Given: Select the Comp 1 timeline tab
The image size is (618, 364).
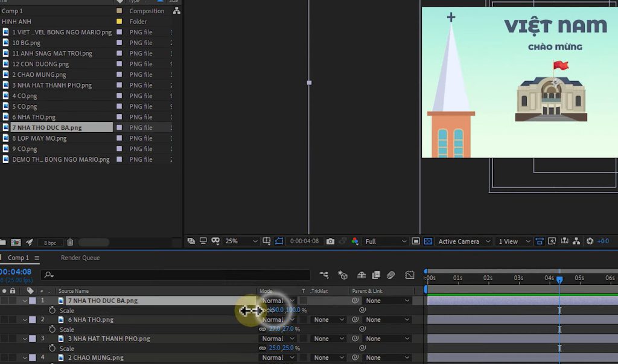Looking at the screenshot, I should (18, 257).
